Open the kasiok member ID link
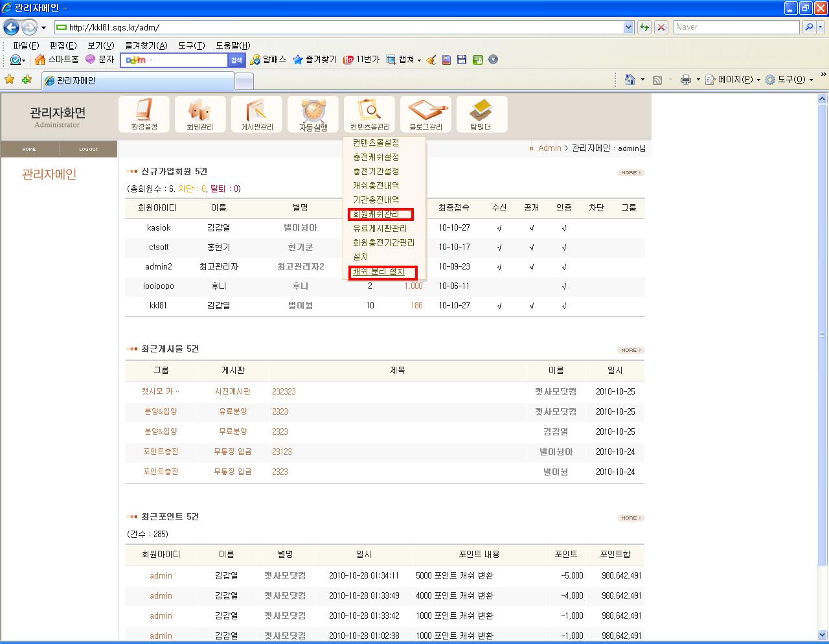Viewport: 829px width, 644px height. (x=159, y=228)
